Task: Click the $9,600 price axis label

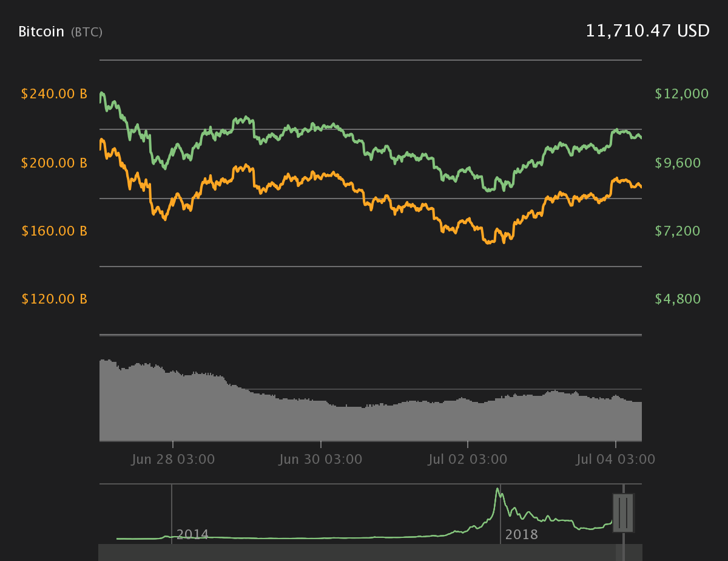Action: 678,163
